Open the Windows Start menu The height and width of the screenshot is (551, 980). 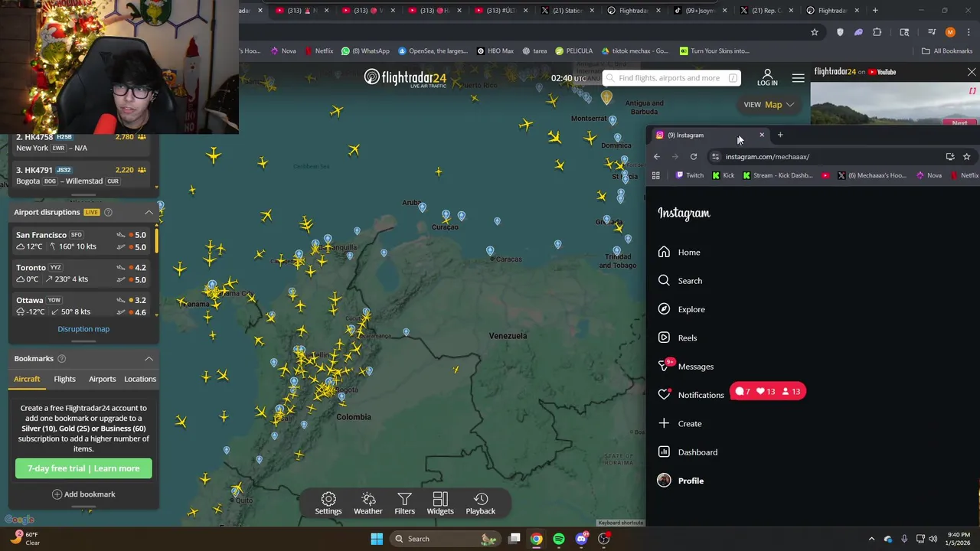pos(377,539)
